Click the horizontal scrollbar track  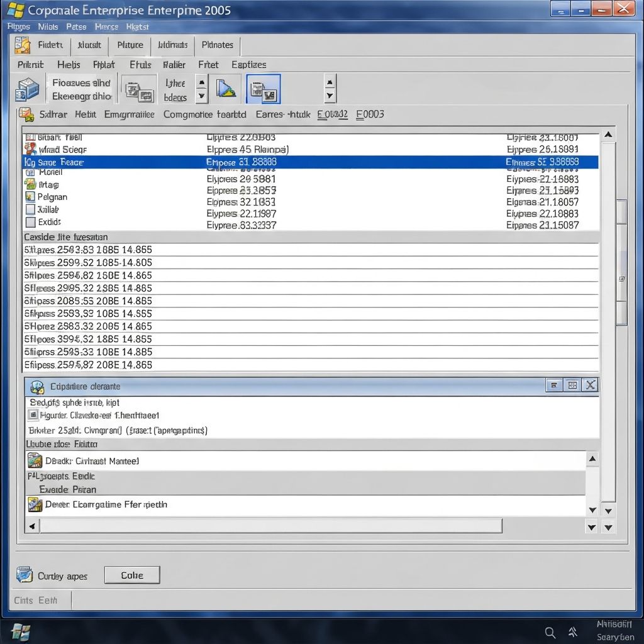[271, 526]
